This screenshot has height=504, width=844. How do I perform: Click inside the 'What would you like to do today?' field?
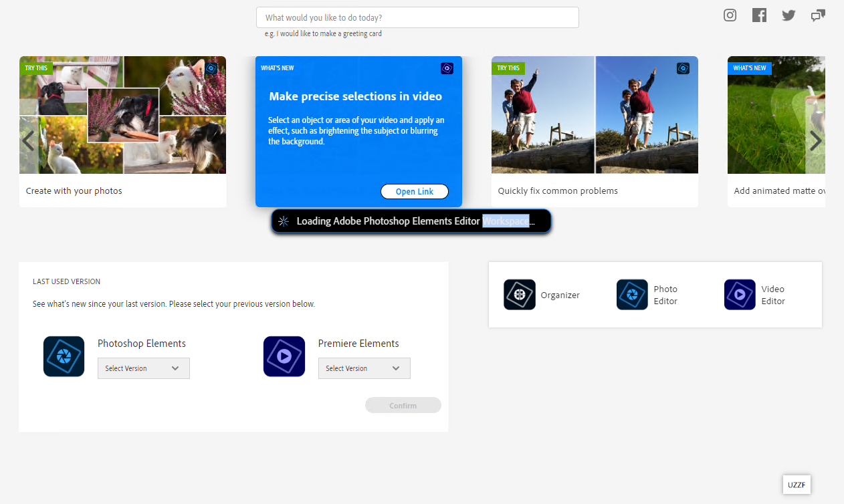tap(417, 17)
